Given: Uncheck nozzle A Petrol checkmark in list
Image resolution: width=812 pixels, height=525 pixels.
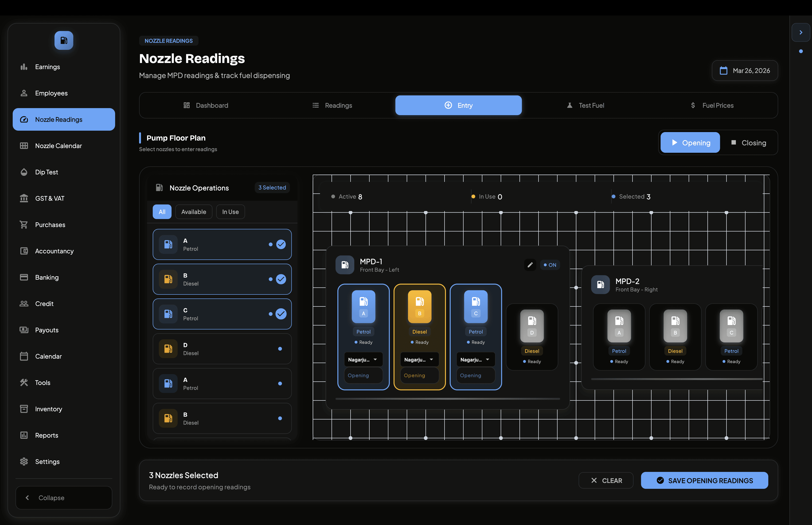Looking at the screenshot, I should coord(281,244).
